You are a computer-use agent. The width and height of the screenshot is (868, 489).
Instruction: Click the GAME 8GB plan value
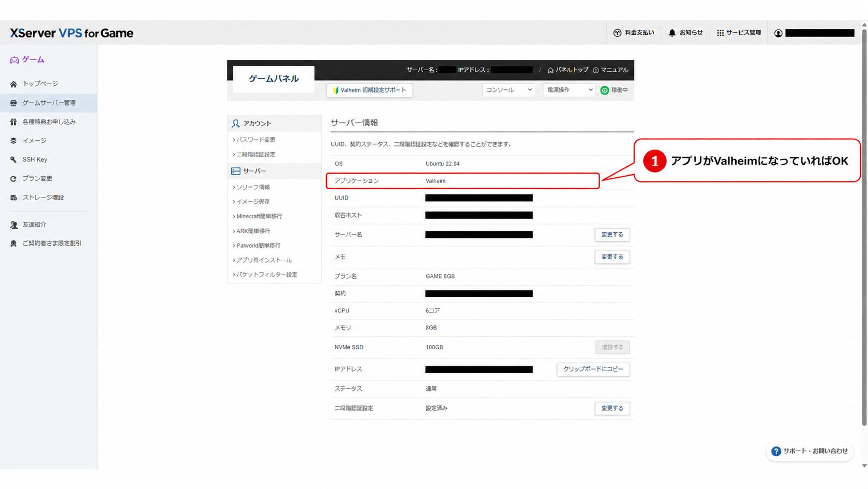pos(440,276)
